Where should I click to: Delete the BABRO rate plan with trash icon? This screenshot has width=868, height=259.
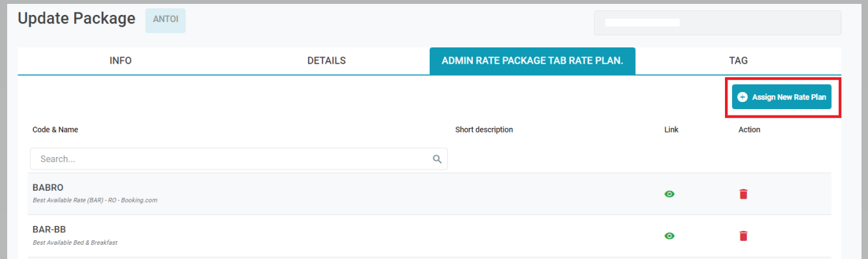743,194
